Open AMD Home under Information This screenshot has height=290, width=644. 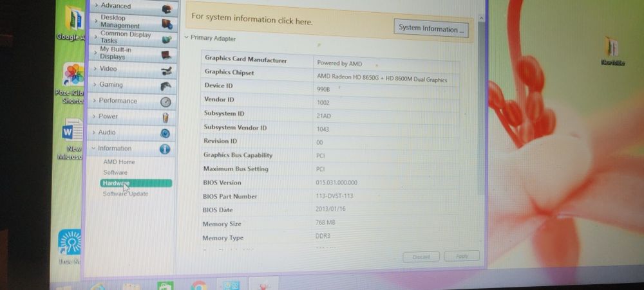pos(119,162)
